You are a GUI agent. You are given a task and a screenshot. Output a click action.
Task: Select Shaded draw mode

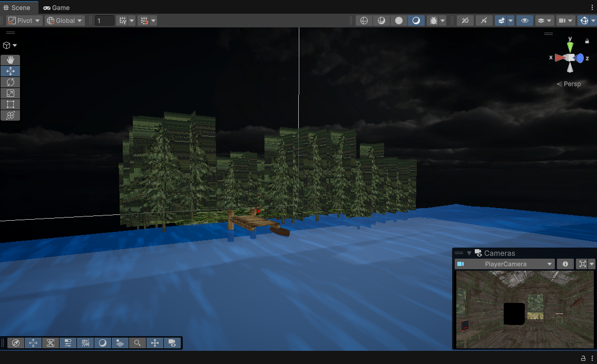point(416,21)
